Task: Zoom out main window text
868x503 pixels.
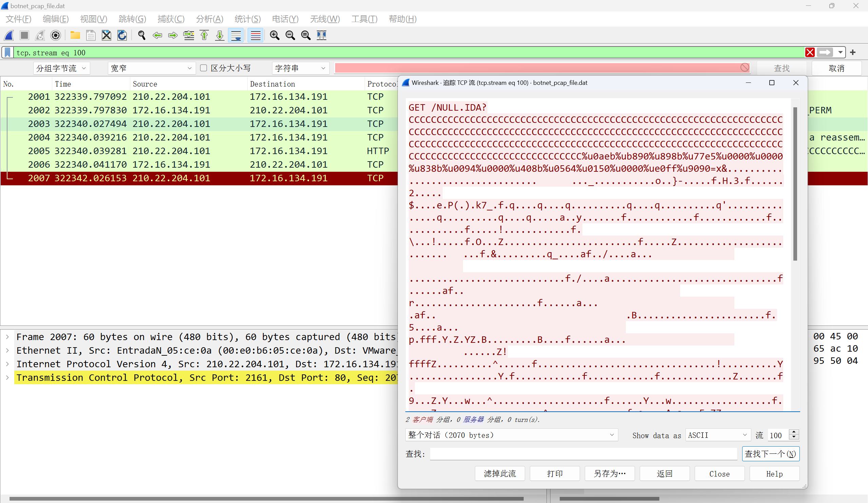Action: point(290,35)
